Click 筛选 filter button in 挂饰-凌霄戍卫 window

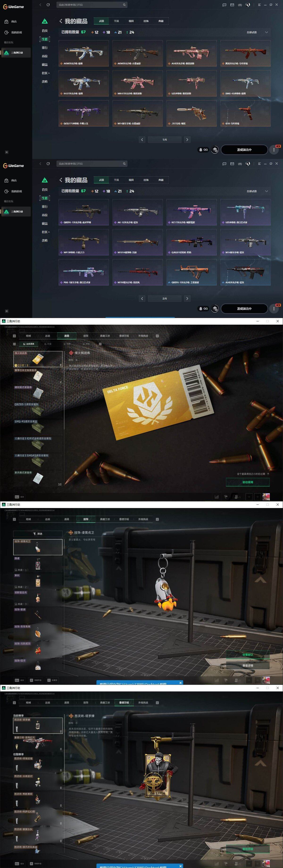pyautogui.click(x=38, y=534)
